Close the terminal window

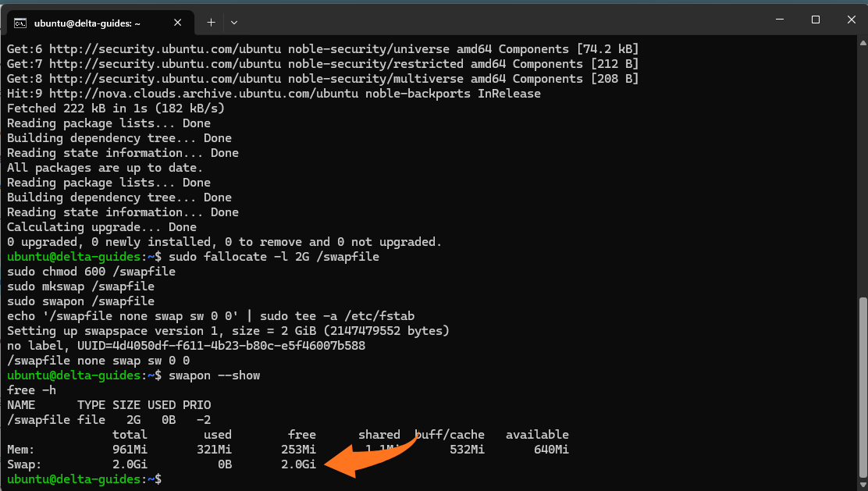click(851, 19)
